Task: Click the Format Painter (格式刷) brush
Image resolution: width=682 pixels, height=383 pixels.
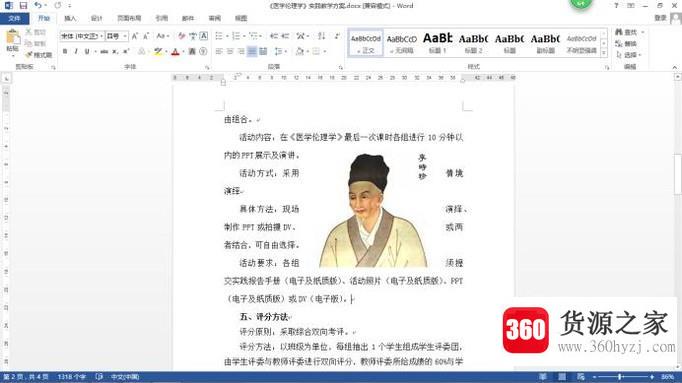Action: [x=29, y=55]
